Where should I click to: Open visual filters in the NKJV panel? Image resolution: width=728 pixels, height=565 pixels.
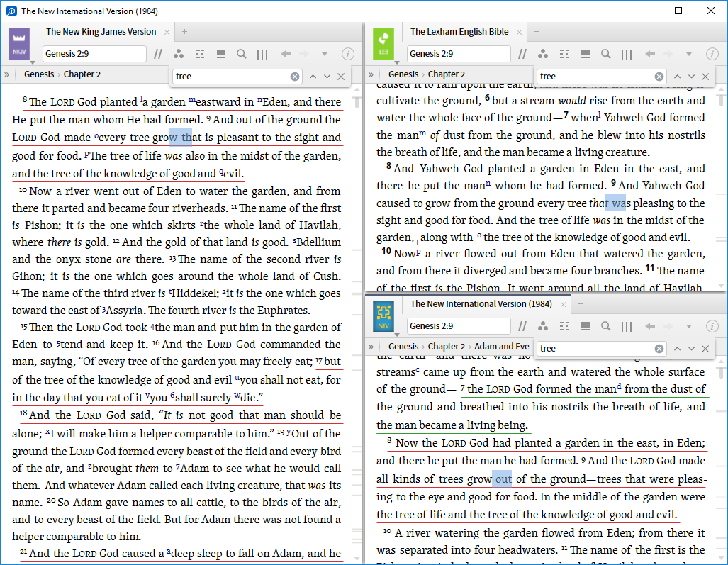click(x=179, y=54)
